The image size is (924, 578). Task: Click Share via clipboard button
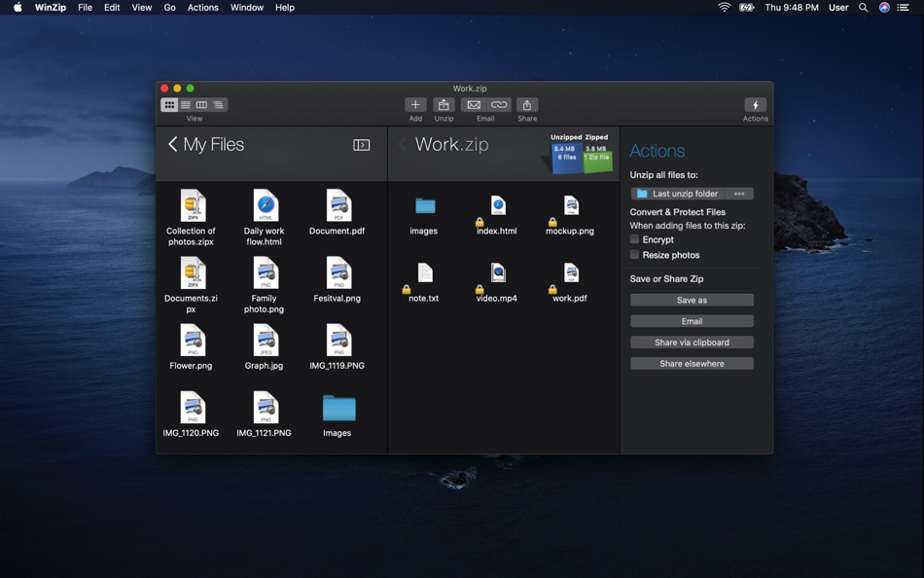point(692,343)
